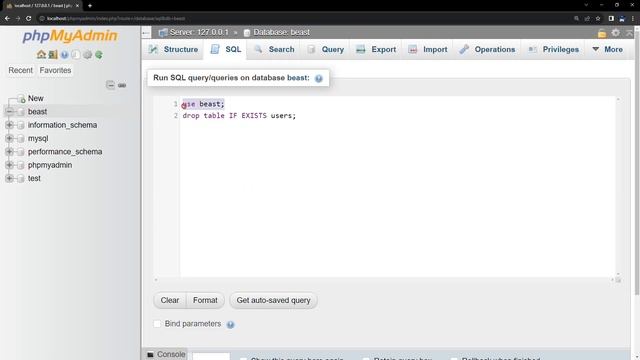Click help icon beside Run SQL query heading
Screen dimensions: 640x360
coord(319,78)
